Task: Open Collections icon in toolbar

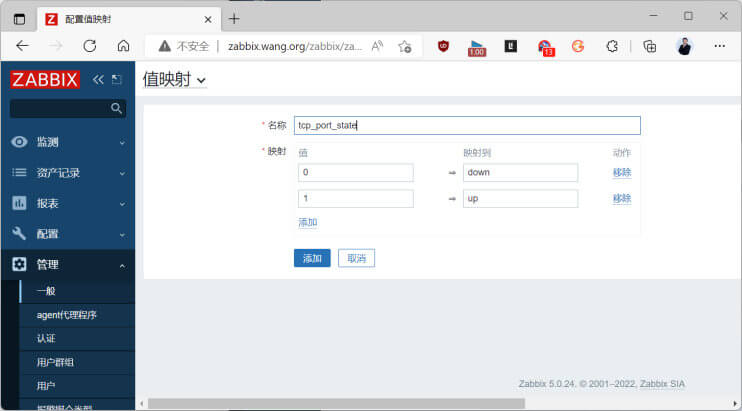Action: click(x=650, y=46)
